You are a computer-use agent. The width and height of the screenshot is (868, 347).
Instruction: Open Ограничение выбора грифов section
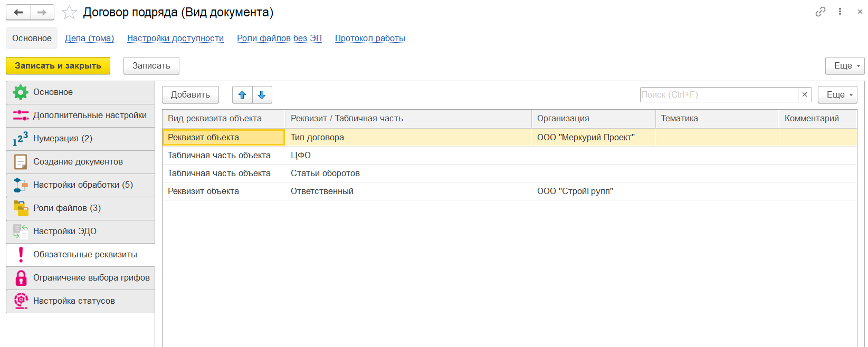point(81,278)
